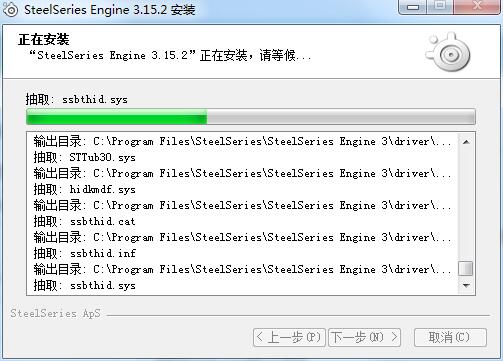Screen dimensions: 503x361
Task: Click the green installation progress bar
Action: [x=251, y=116]
